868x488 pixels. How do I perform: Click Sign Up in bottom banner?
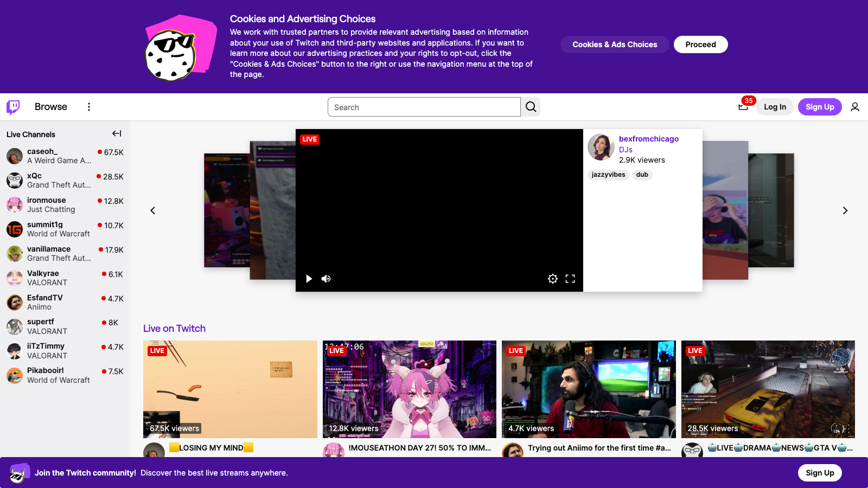pos(820,473)
